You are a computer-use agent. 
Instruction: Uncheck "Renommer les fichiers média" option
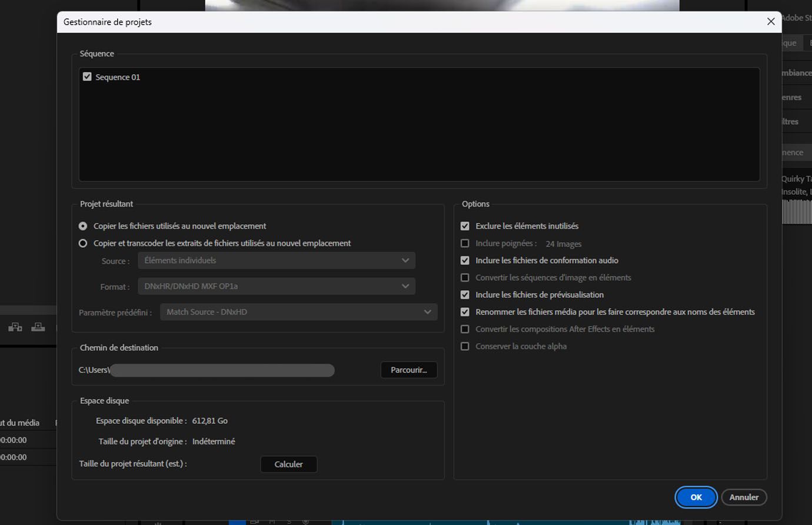click(x=465, y=312)
